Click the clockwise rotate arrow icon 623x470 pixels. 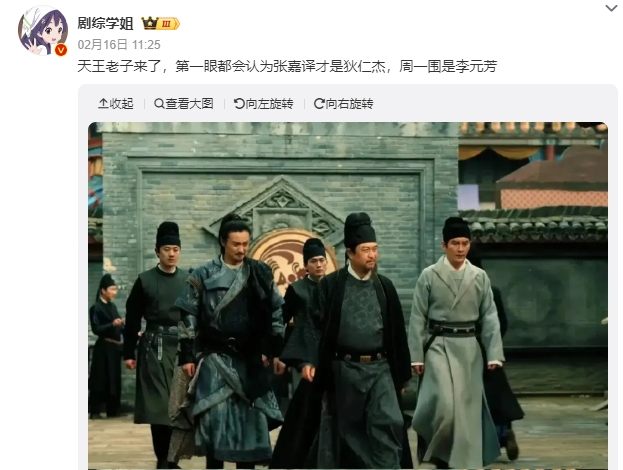coord(319,104)
